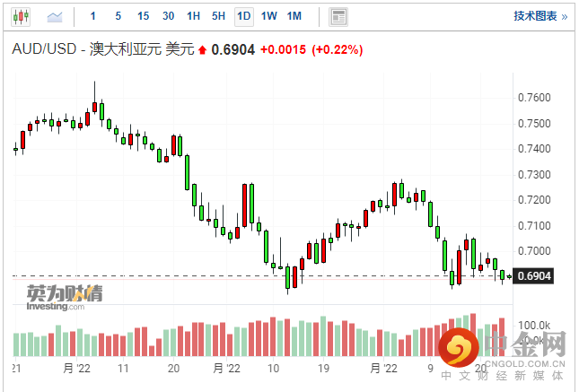This screenshot has height=392, width=579.
Task: Select the 1D daily timeframe
Action: pos(243,16)
